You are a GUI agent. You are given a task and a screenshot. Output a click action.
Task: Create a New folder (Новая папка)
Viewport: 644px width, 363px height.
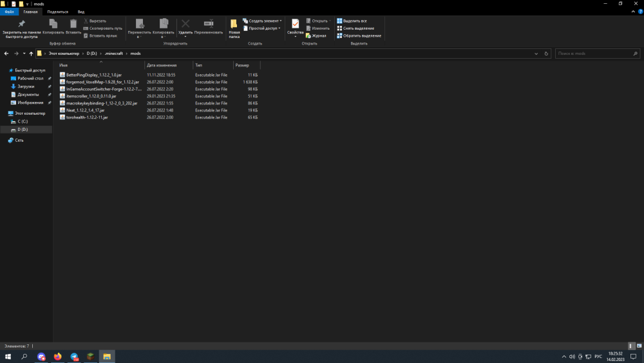coord(234,29)
